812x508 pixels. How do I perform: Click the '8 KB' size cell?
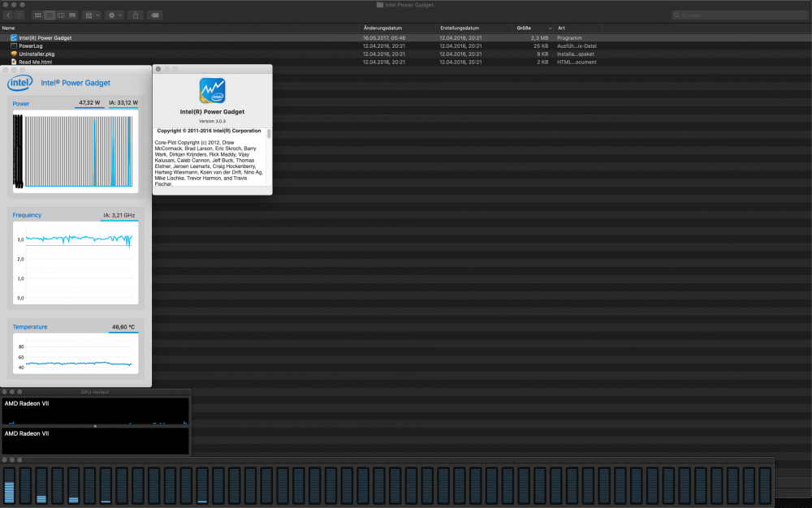pos(542,54)
